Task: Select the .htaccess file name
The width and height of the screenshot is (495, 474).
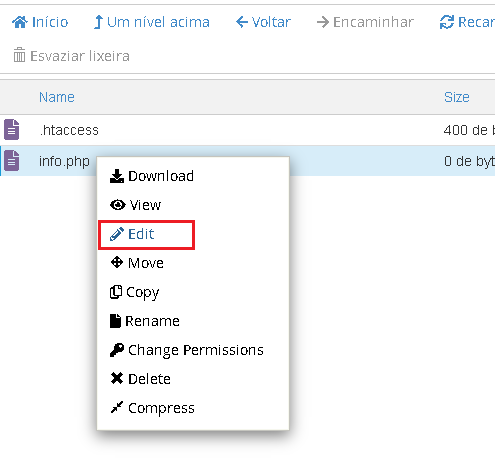Action: click(69, 130)
